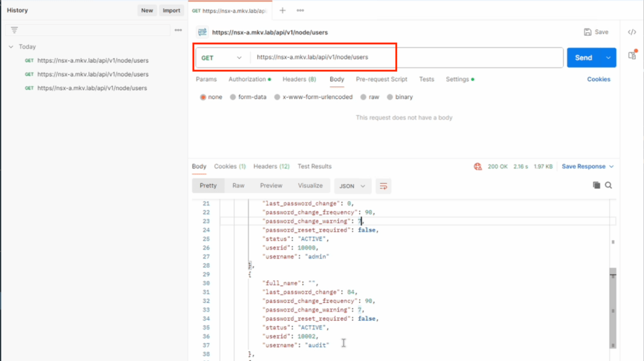
Task: Collapse the Today history group
Action: [x=11, y=47]
